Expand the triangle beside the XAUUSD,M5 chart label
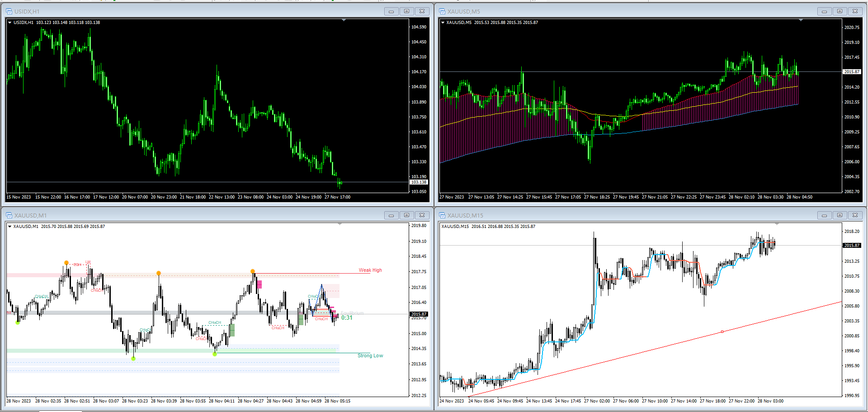Screen dimensions: 868x412 click(443, 22)
